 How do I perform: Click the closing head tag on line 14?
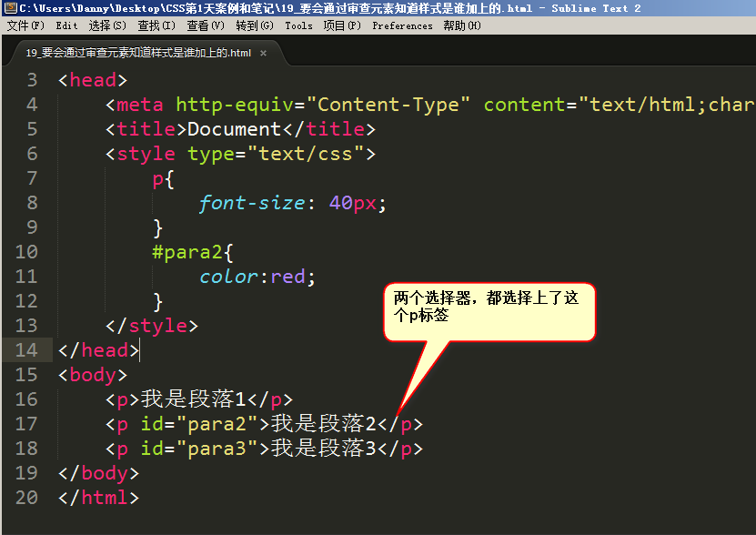point(99,350)
